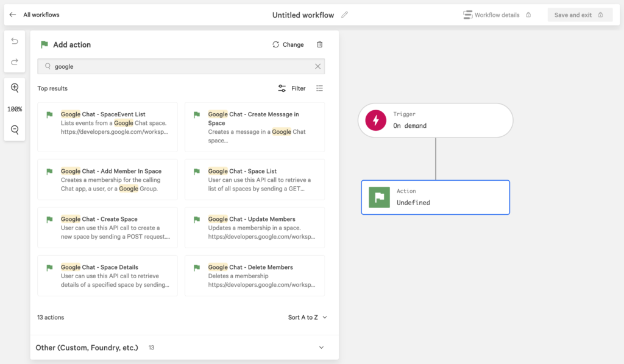Viewport: 624px width, 364px height.
Task: Click the Action Undefined node
Action: coord(435,197)
